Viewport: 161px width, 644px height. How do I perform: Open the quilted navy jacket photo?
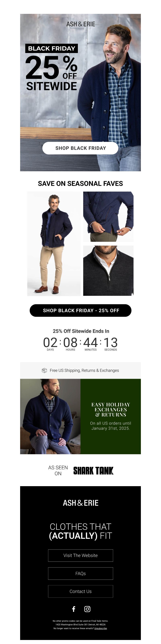click(x=108, y=217)
